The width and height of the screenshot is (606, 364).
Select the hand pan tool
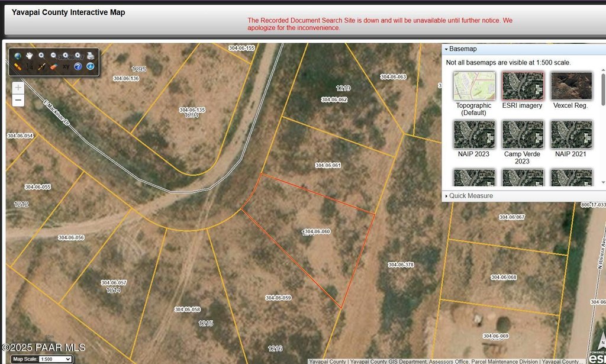coord(30,56)
